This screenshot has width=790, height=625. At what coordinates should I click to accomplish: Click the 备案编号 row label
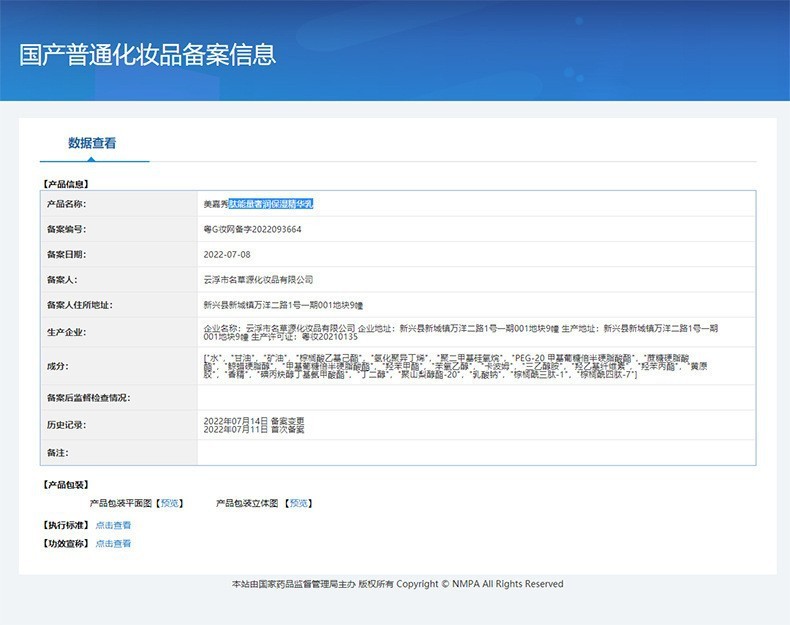point(67,229)
